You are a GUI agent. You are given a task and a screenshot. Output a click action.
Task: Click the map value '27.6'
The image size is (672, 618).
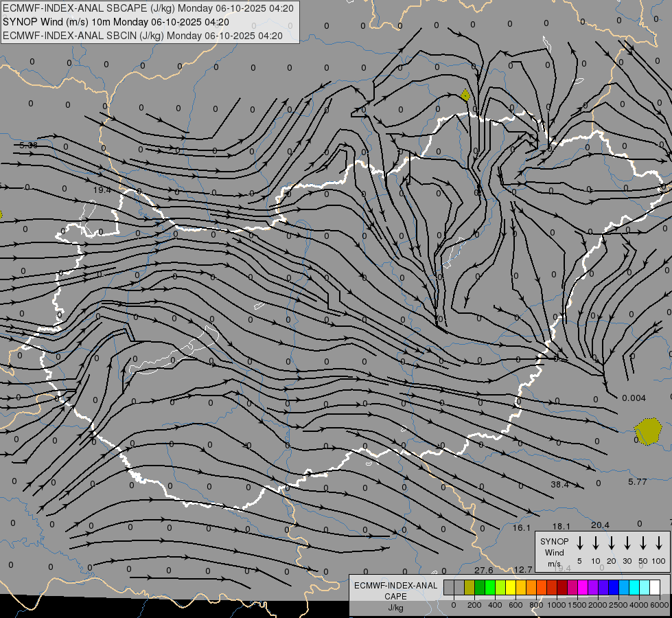(483, 570)
